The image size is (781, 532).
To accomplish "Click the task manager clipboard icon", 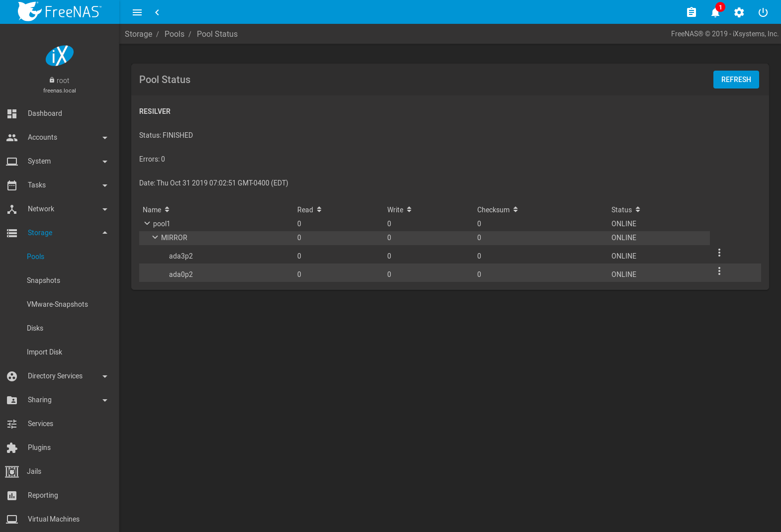I will (691, 12).
